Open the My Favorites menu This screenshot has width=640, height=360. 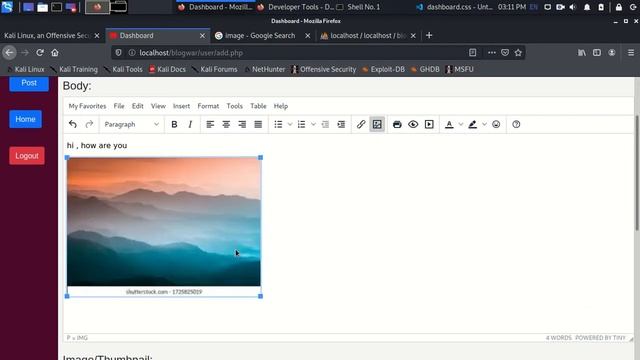pyautogui.click(x=87, y=106)
